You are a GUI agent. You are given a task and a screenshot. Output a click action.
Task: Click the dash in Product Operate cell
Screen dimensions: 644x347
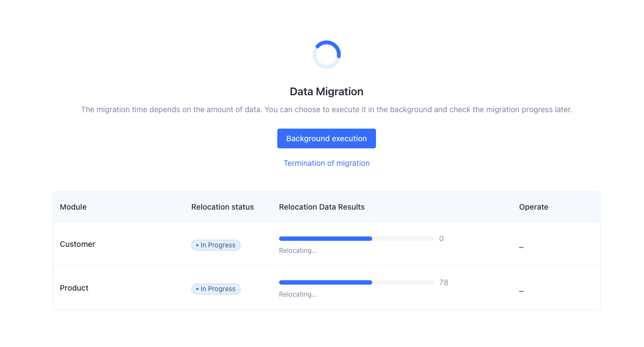[521, 291]
